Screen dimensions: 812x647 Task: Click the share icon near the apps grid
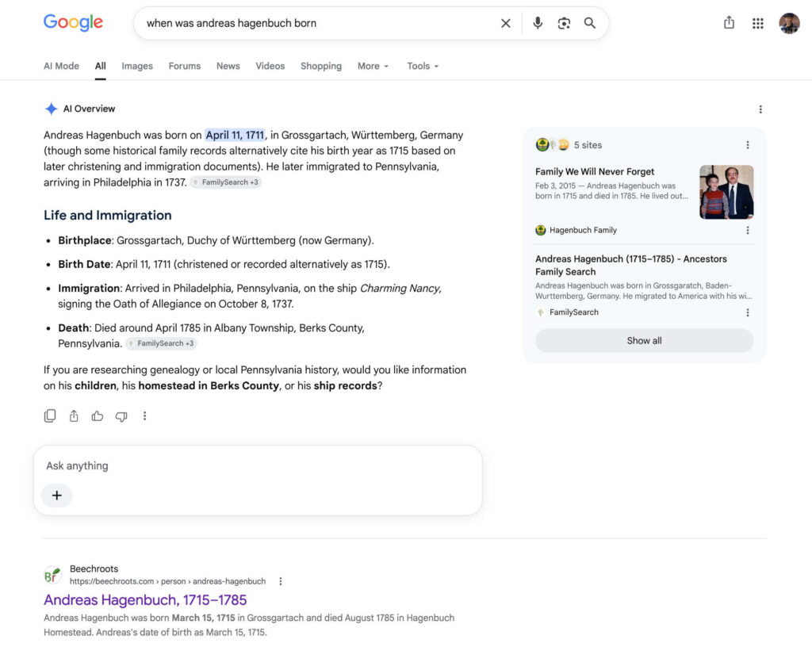(729, 22)
